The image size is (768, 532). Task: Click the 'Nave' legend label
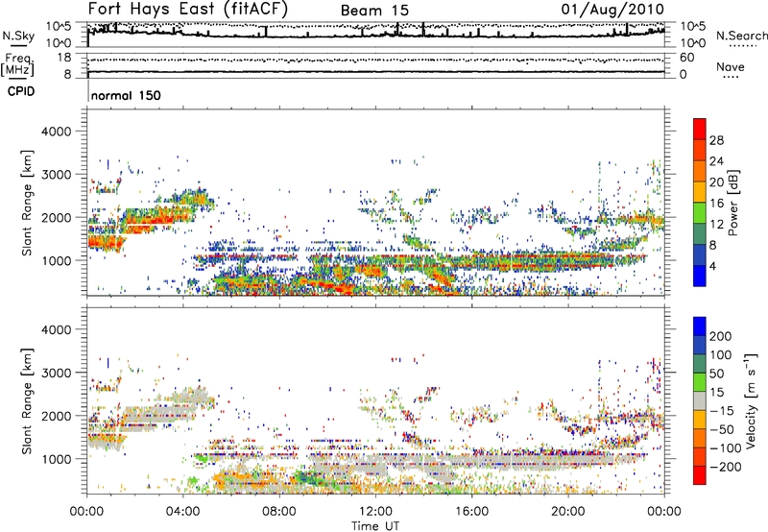(730, 66)
